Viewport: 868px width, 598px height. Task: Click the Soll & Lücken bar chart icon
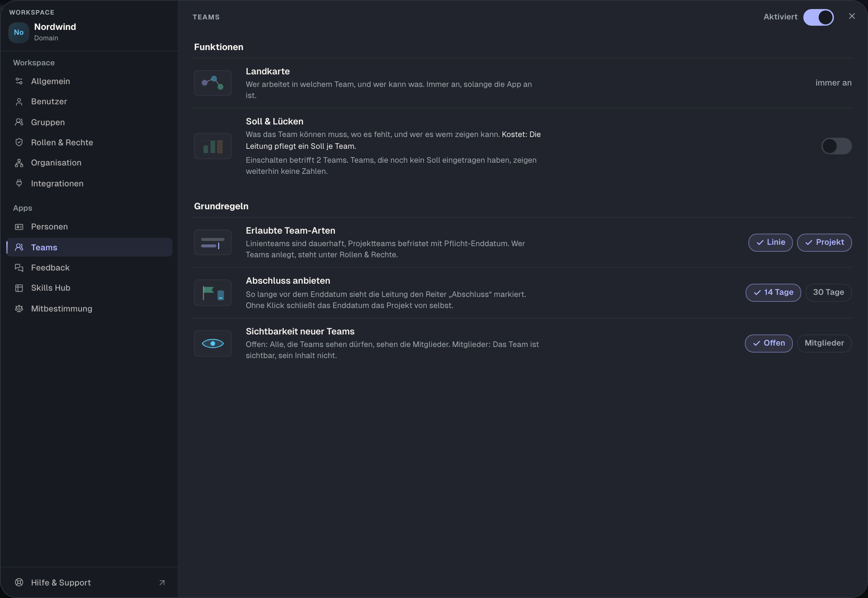[x=212, y=146]
